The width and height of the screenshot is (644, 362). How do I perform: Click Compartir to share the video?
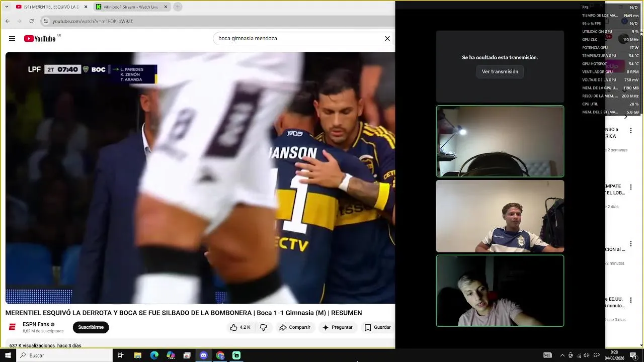(295, 327)
